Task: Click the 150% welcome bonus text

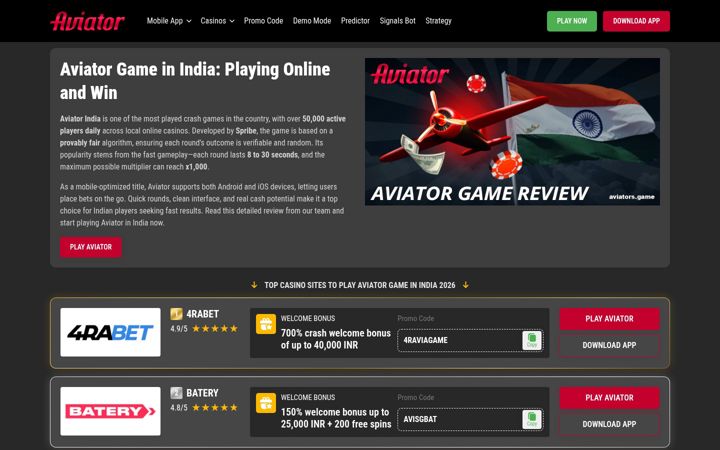Action: tap(336, 418)
